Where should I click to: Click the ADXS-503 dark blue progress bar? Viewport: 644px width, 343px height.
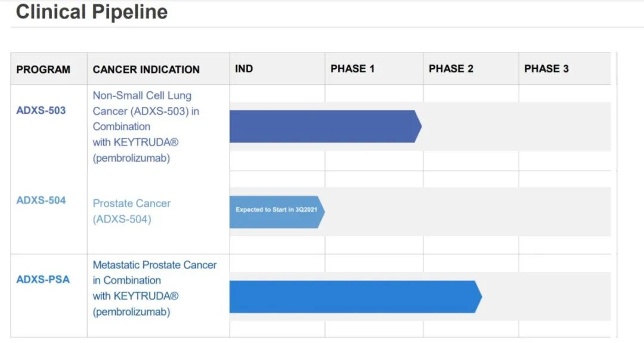tap(322, 126)
